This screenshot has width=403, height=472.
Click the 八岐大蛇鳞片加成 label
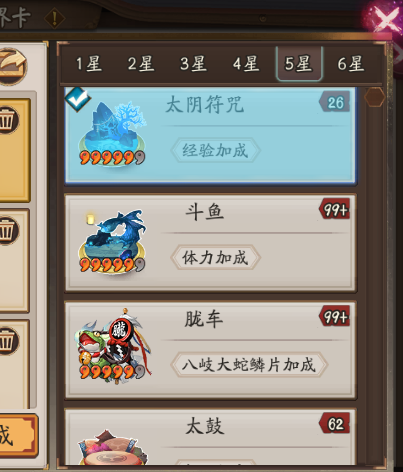[x=249, y=364]
